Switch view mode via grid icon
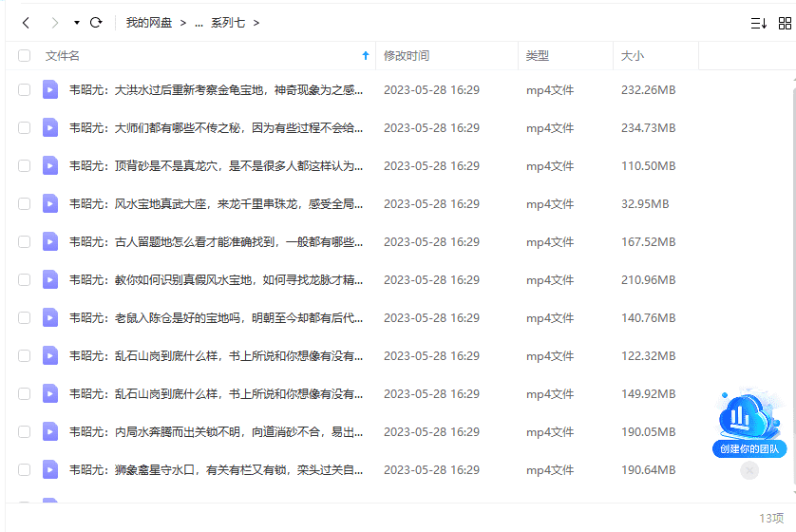The height and width of the screenshot is (532, 796). point(787,23)
